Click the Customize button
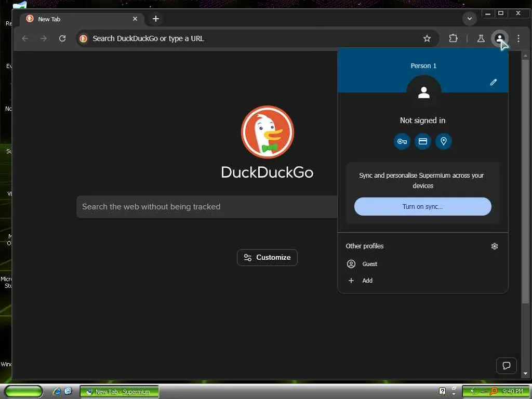The image size is (532, 399). click(x=267, y=258)
